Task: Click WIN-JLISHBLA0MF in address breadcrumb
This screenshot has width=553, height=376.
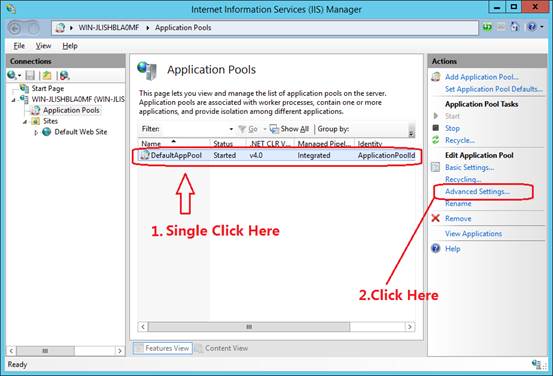Action: point(109,28)
